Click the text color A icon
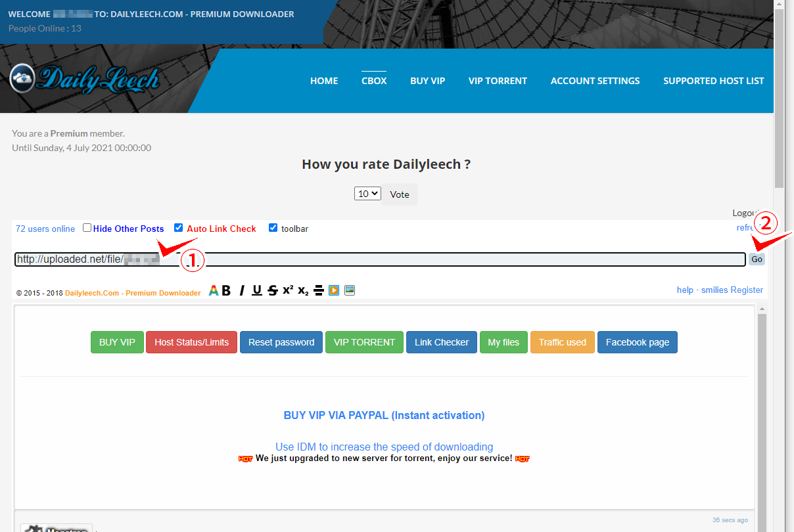 pos(214,290)
